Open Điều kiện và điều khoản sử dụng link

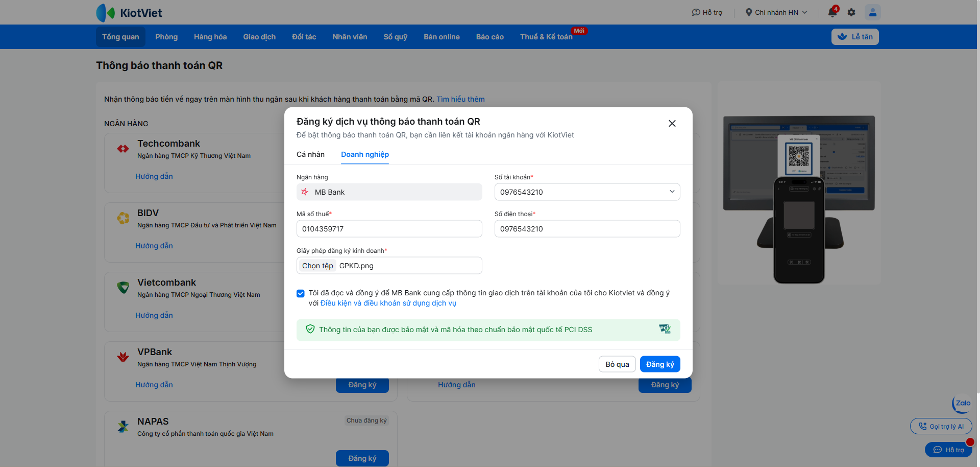click(388, 303)
